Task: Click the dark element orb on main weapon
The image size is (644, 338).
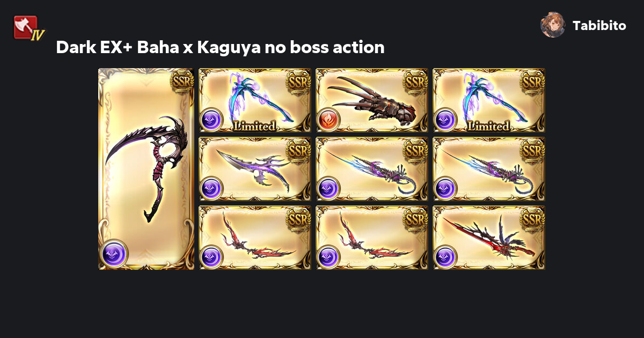Action: [114, 253]
